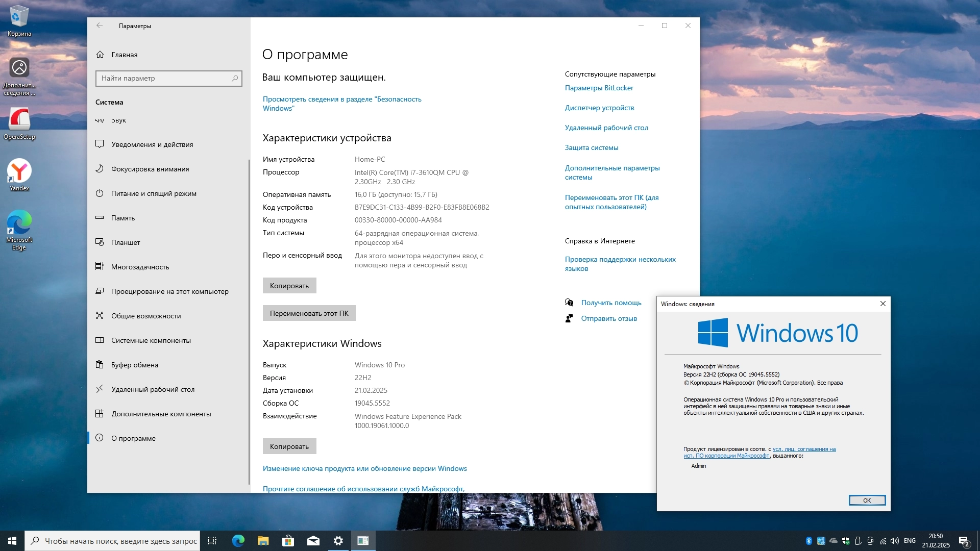Click the Получить помощь help icon
980x551 pixels.
tap(569, 303)
